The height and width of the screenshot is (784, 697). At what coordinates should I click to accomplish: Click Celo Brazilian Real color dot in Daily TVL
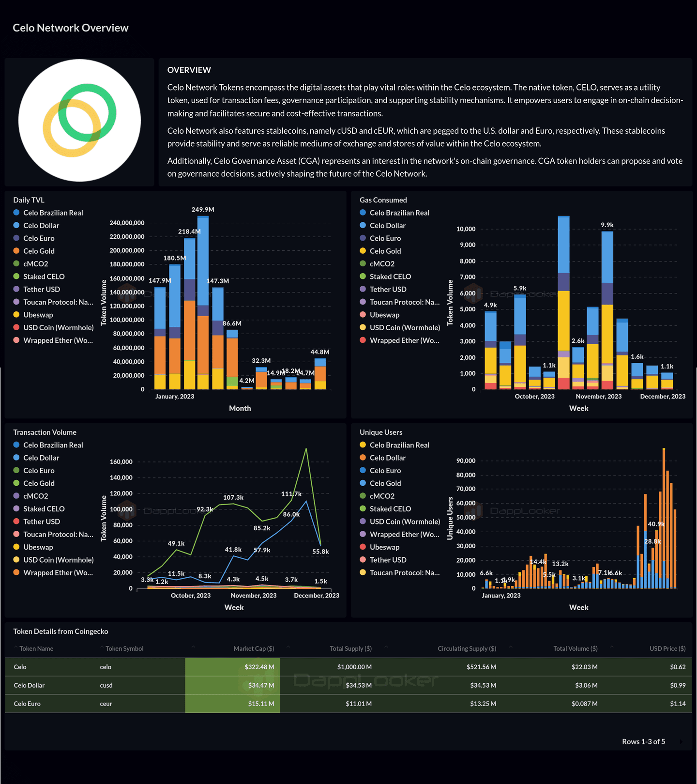pos(16,213)
